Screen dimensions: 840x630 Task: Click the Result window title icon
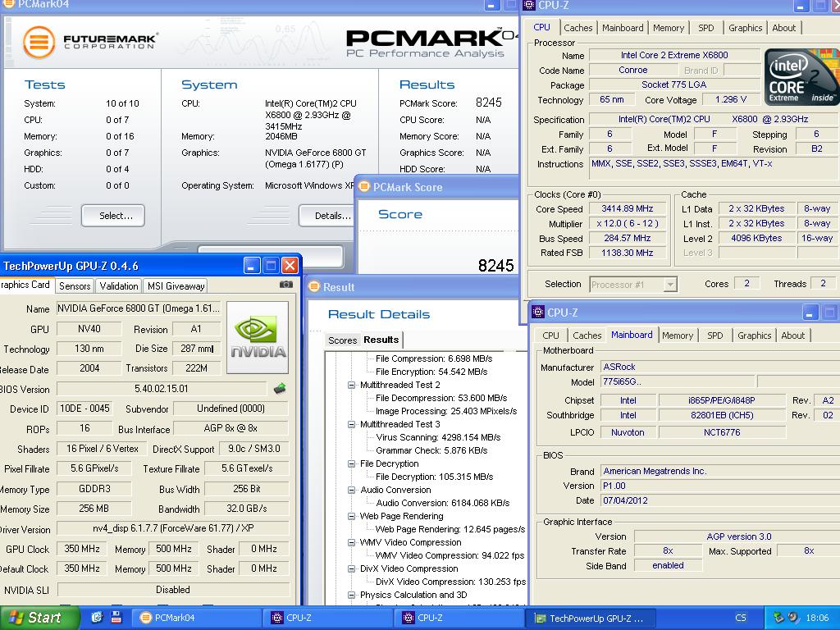[x=315, y=286]
